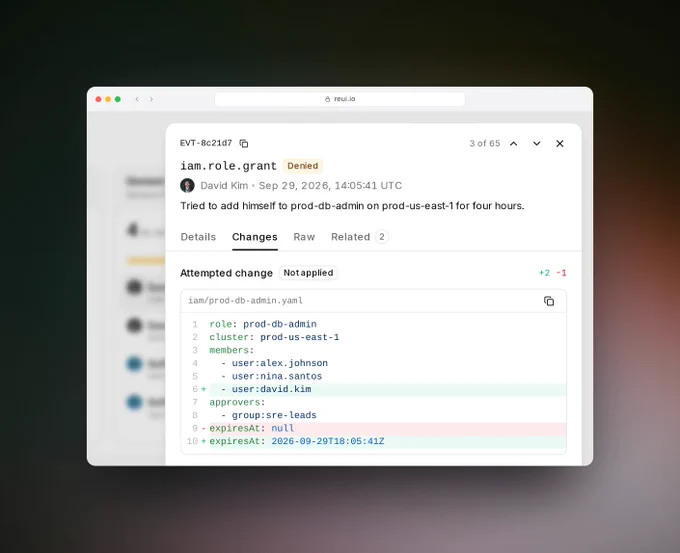Click the 'Tried to add himself' description

coord(352,206)
